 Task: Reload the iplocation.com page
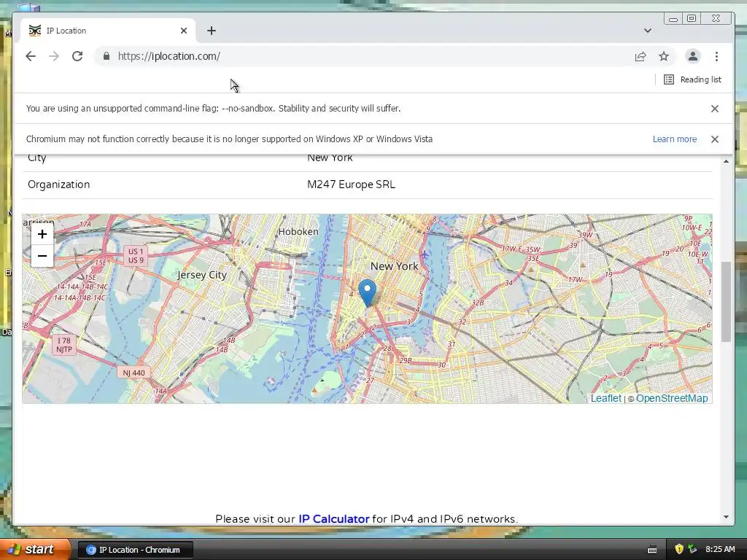click(77, 56)
